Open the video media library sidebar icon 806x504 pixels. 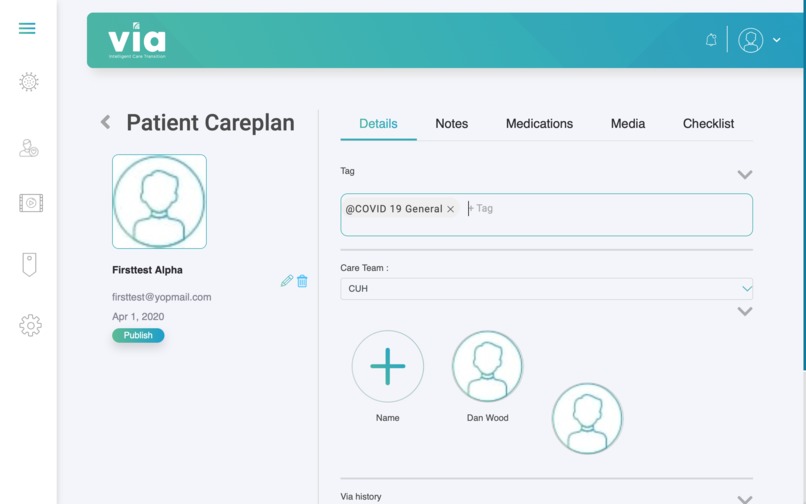point(31,203)
